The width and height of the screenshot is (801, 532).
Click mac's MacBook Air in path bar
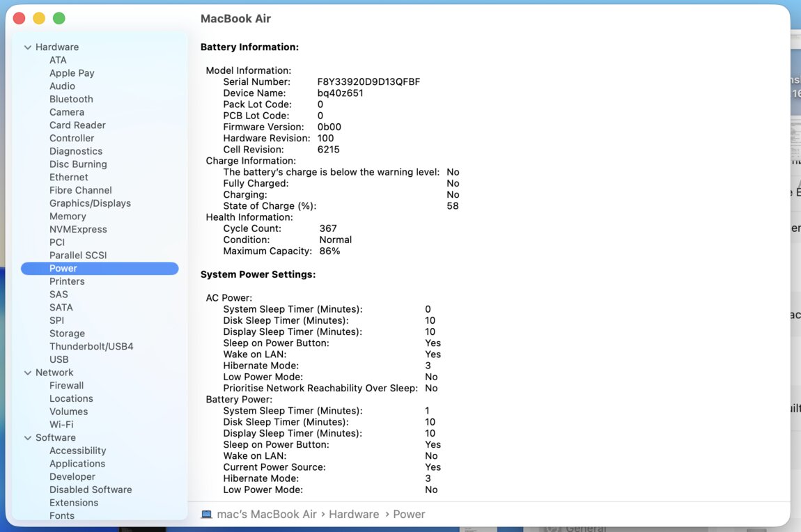[x=267, y=515]
